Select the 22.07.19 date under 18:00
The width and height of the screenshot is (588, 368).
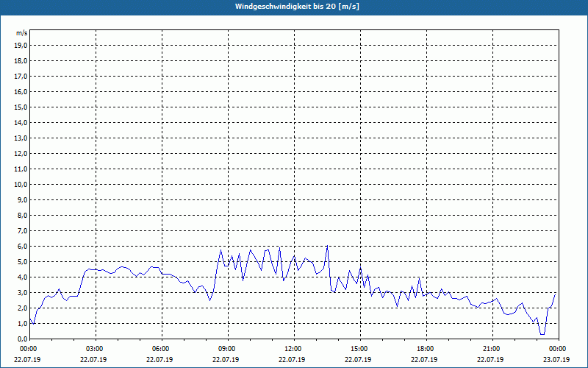click(x=424, y=359)
